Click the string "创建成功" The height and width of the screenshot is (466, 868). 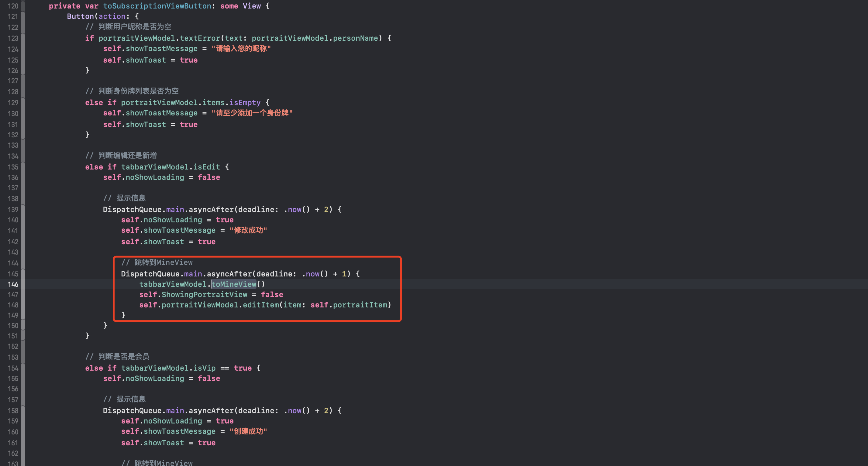click(x=248, y=431)
